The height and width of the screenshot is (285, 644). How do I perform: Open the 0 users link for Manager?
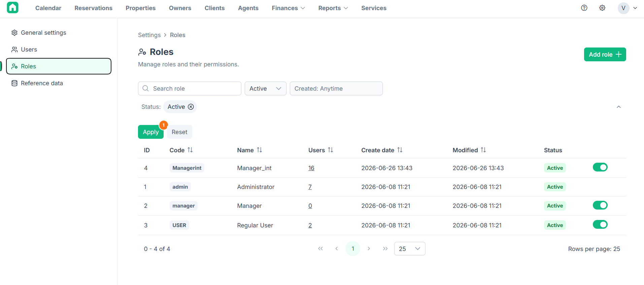pyautogui.click(x=310, y=206)
